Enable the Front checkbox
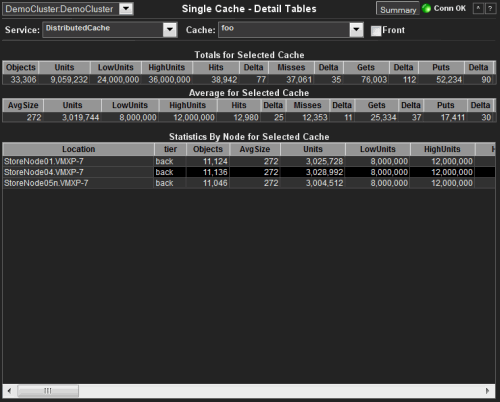This screenshot has width=500, height=402. tap(376, 31)
